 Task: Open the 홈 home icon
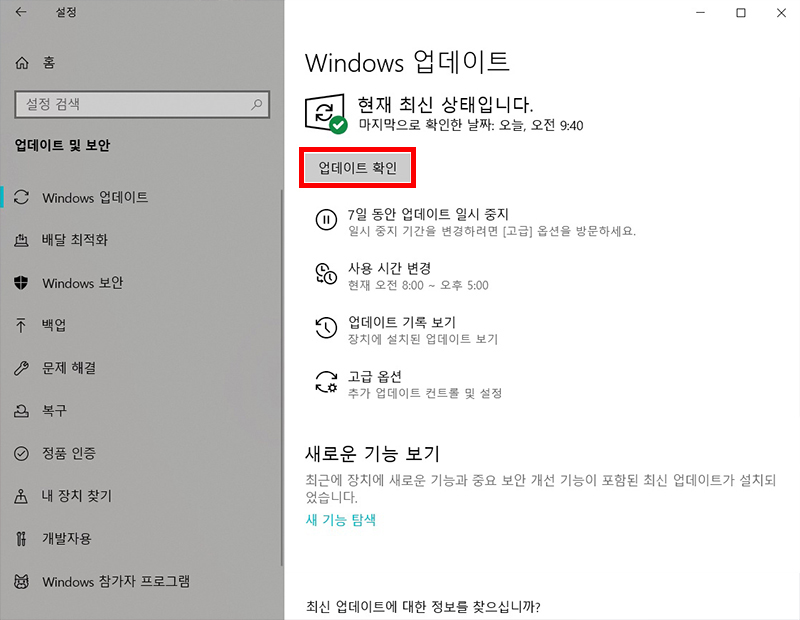pyautogui.click(x=22, y=63)
